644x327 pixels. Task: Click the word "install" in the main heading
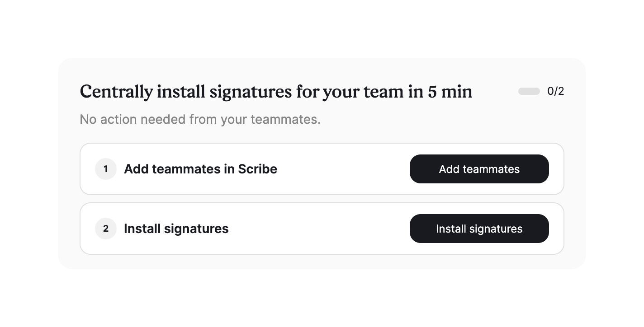pyautogui.click(x=180, y=92)
